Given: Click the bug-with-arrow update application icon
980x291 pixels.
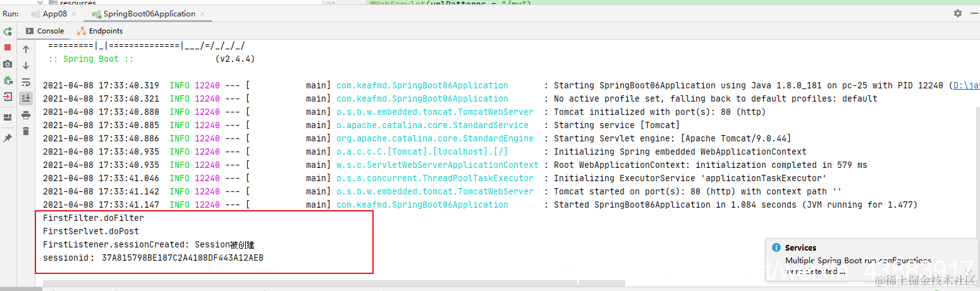Looking at the screenshot, I should pyautogui.click(x=8, y=80).
